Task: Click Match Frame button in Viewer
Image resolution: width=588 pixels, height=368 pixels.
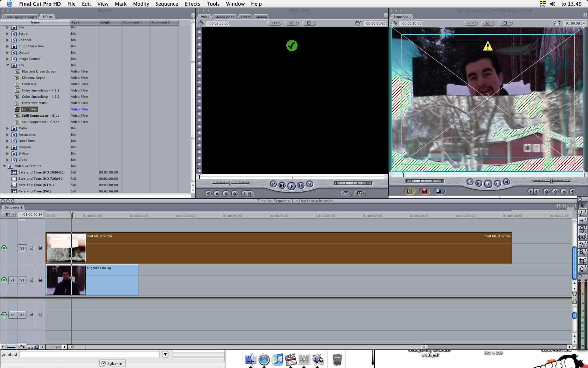Action: pyautogui.click(x=208, y=193)
